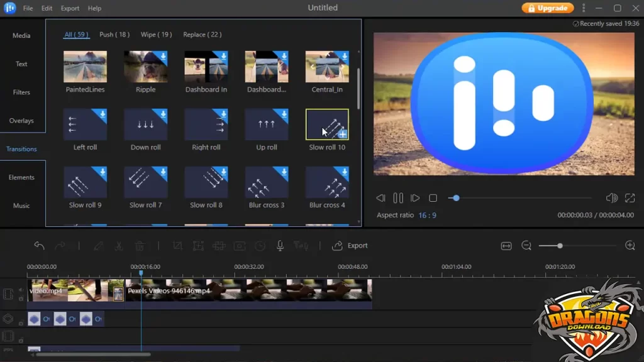The image size is (644, 362).
Task: Select the Push transitions category
Action: (x=114, y=35)
